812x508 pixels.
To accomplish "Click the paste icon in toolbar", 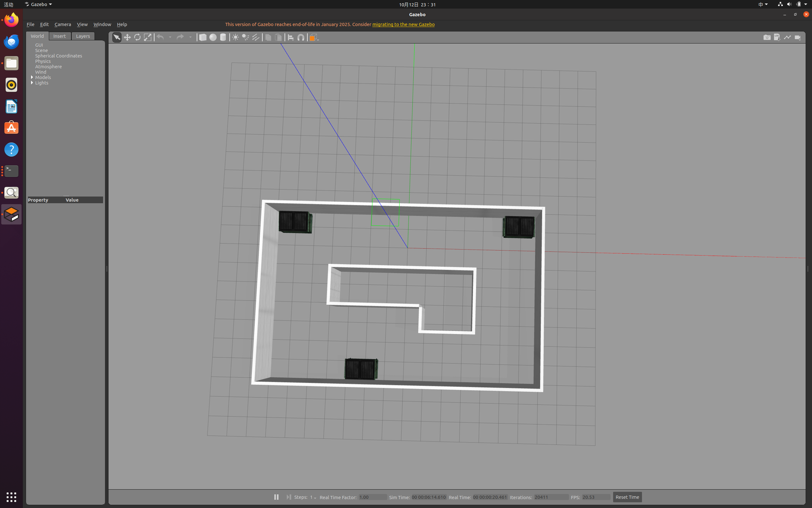I will [x=278, y=37].
